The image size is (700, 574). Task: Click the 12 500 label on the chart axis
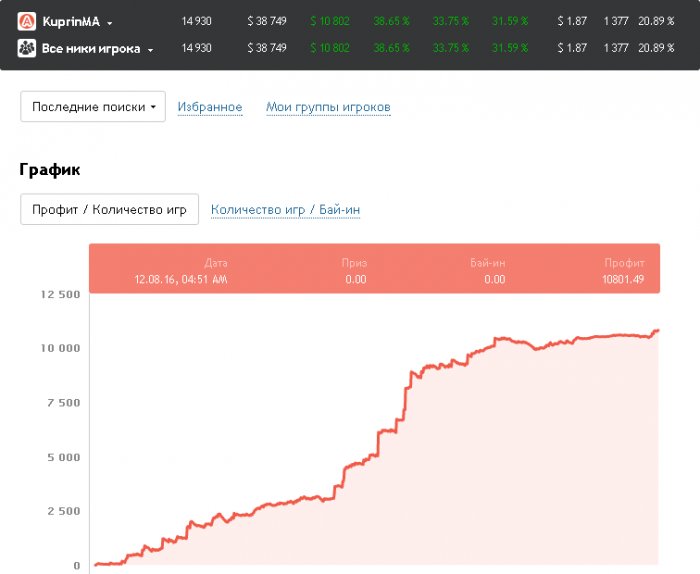coord(60,294)
